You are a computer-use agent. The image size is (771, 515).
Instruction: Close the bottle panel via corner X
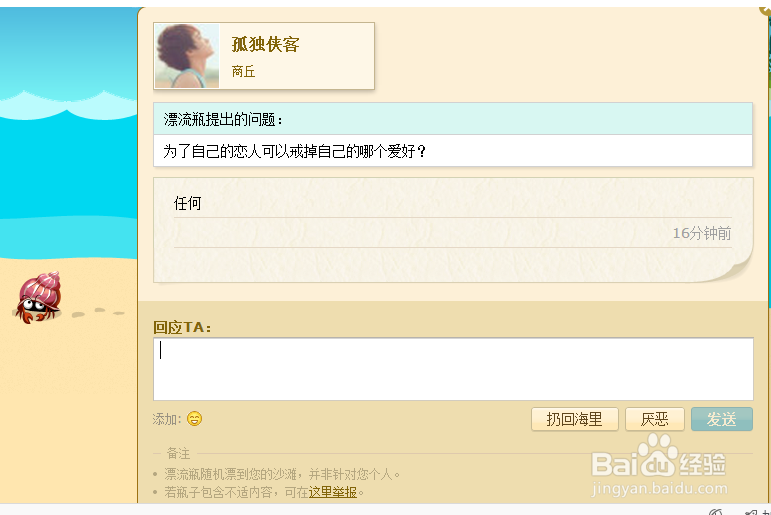pos(765,10)
